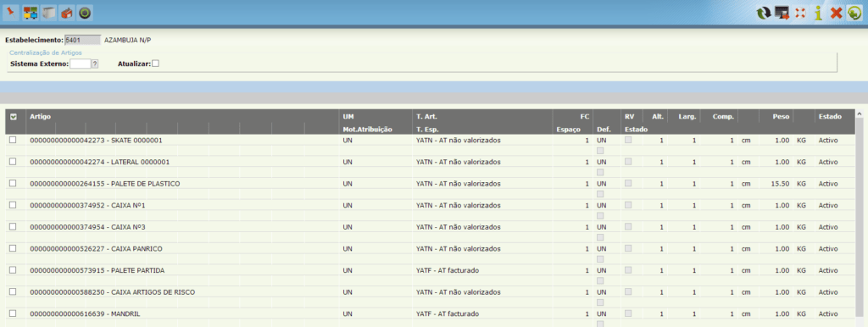Screen dimensions: 868x327
Task: Click the red toolbox icon
Action: coord(67,13)
